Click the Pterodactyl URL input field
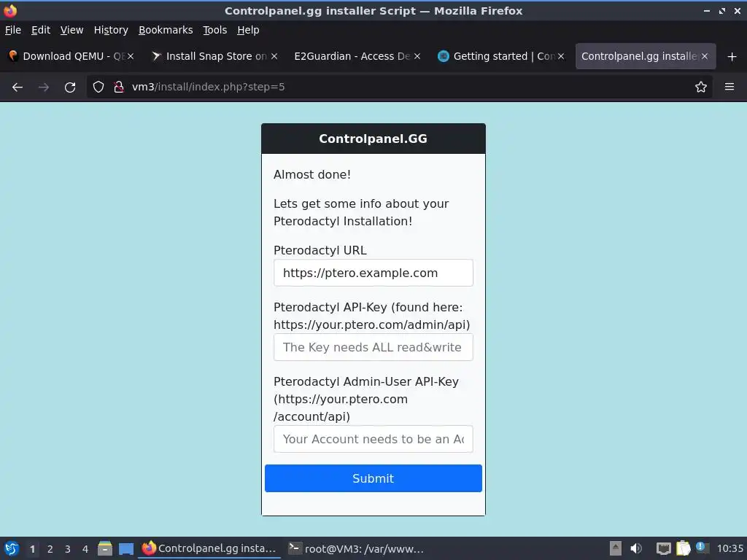Viewport: 747px width, 560px height. (373, 273)
